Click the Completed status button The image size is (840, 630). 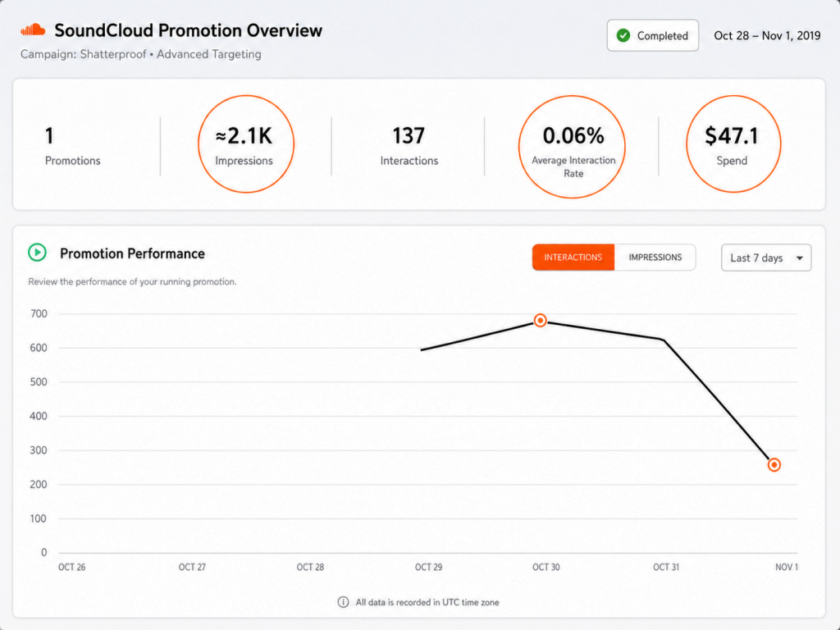tap(652, 35)
